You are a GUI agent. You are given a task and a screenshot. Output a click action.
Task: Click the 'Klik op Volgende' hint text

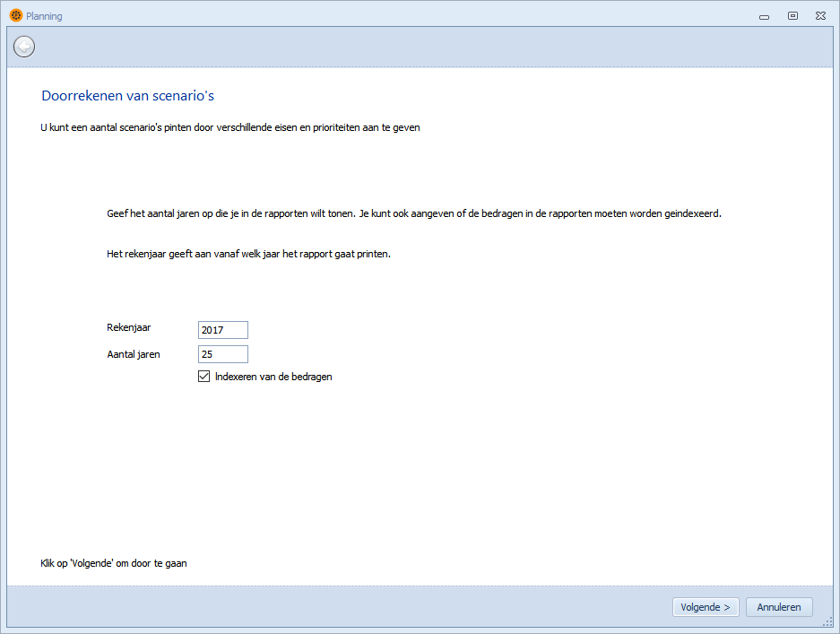coord(114,563)
